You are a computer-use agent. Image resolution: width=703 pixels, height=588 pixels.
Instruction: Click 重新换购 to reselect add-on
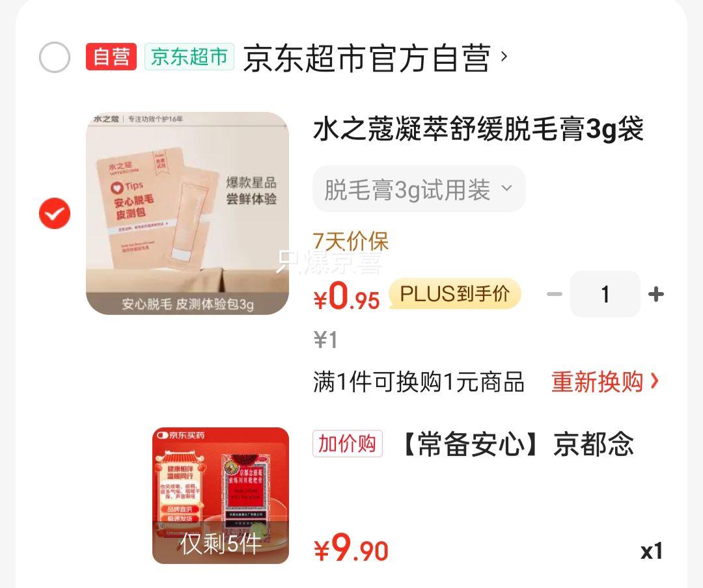coord(597,382)
